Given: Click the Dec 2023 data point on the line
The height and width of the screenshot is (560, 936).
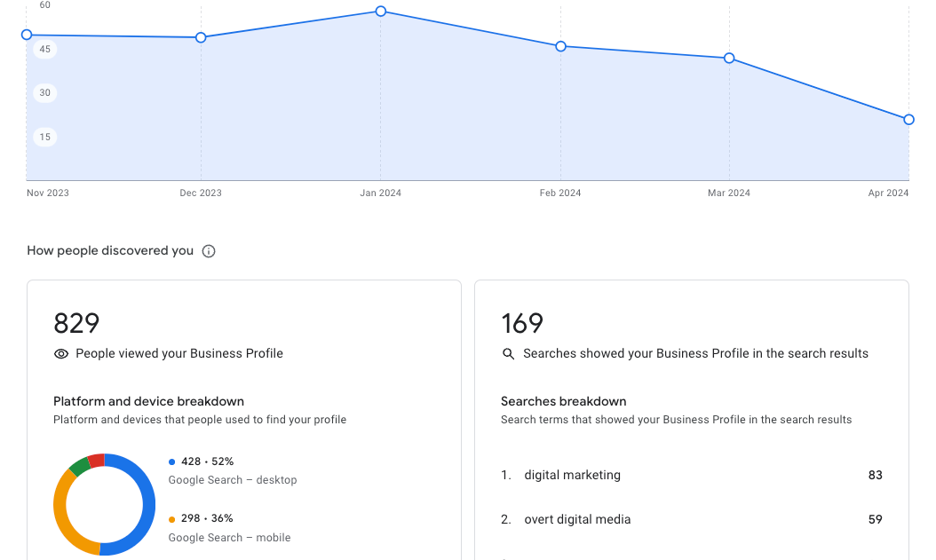Looking at the screenshot, I should pyautogui.click(x=201, y=37).
